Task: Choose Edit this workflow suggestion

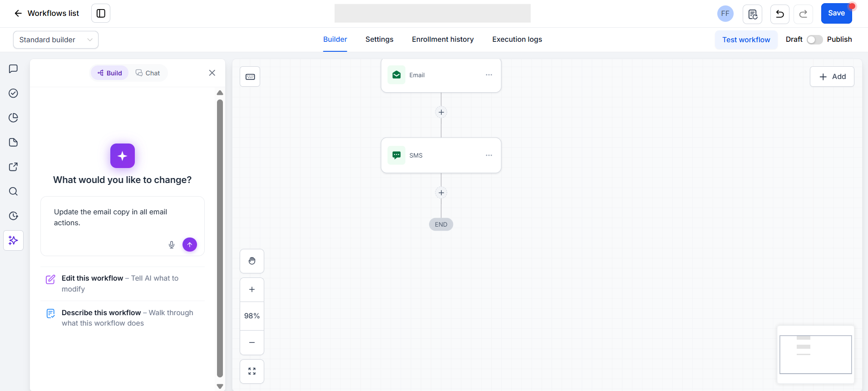Action: (123, 284)
